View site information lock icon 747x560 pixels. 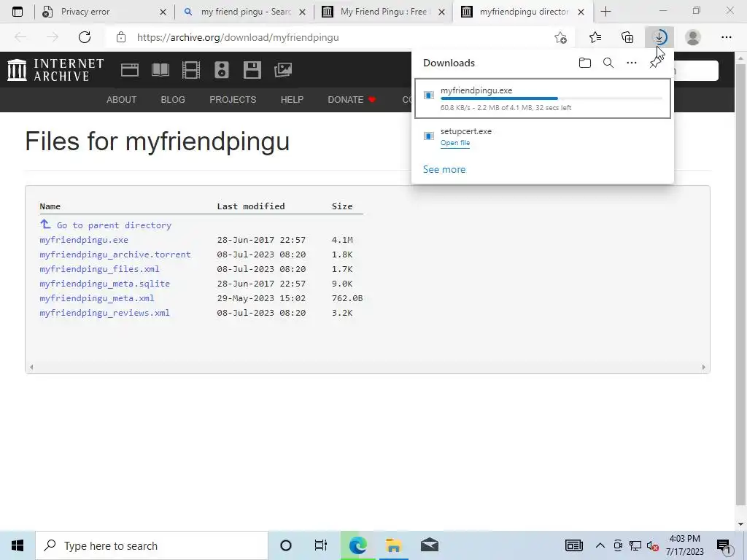(121, 37)
